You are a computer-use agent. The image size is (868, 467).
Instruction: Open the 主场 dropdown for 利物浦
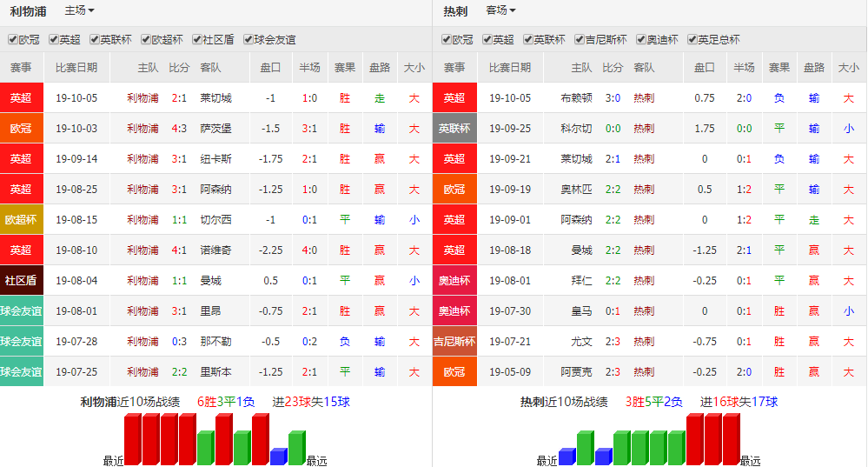tap(79, 10)
